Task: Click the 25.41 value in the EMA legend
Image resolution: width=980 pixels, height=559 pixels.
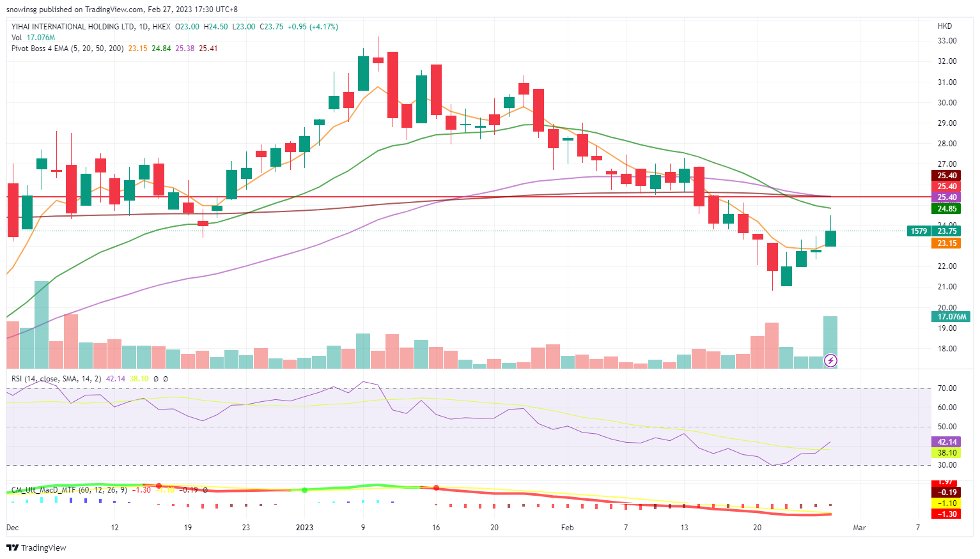Action: (x=208, y=49)
